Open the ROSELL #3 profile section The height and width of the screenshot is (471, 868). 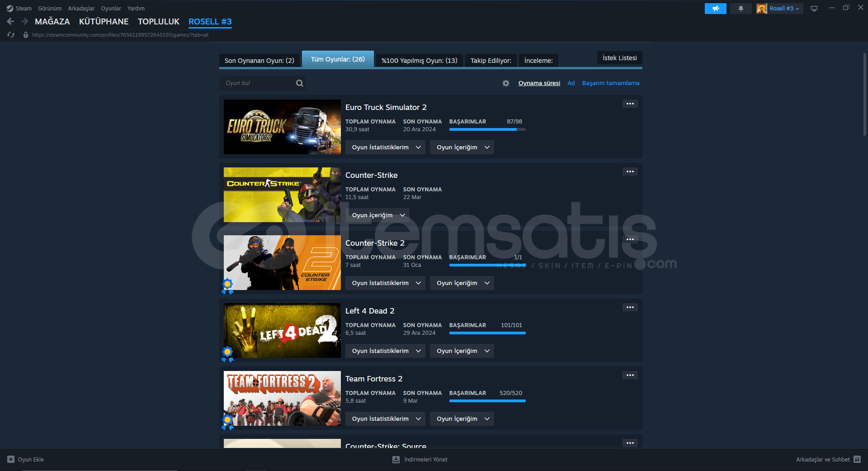[x=210, y=21]
